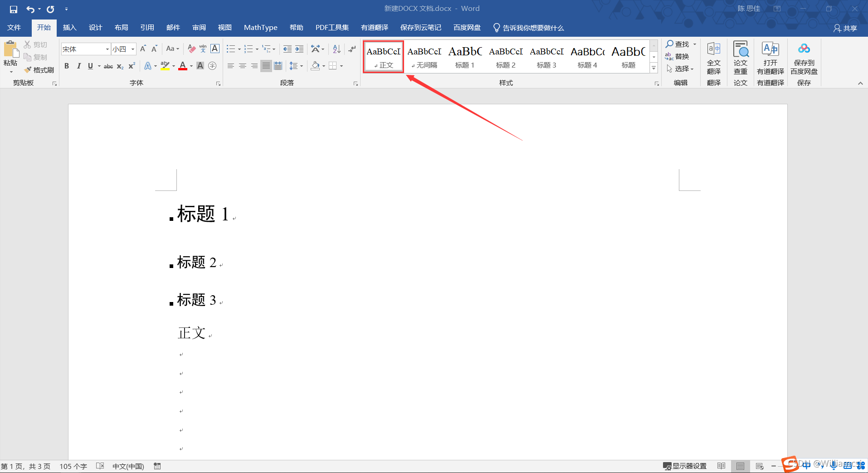The width and height of the screenshot is (868, 473).
Task: Toggle italic formatting
Action: click(78, 66)
